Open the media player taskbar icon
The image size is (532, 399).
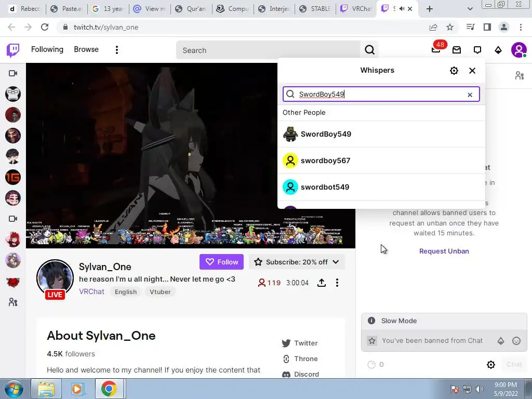tap(77, 389)
